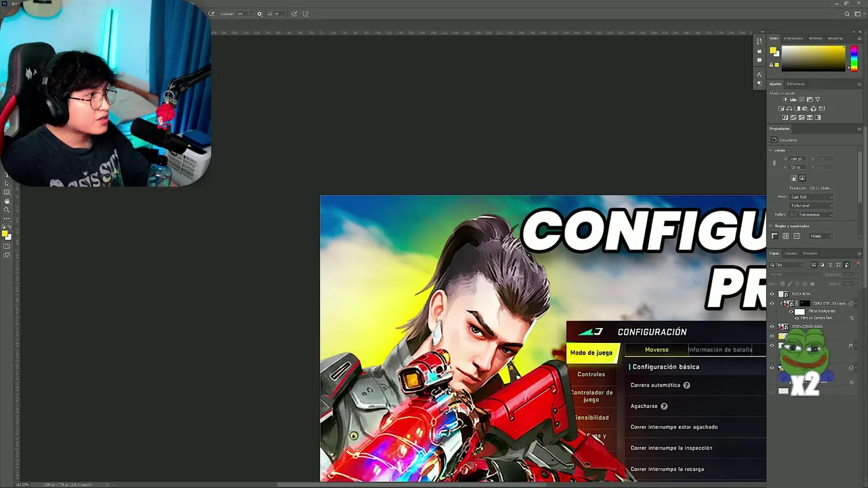This screenshot has width=868, height=488.
Task: Toggle layer filtering on/off switch
Action: [x=858, y=264]
